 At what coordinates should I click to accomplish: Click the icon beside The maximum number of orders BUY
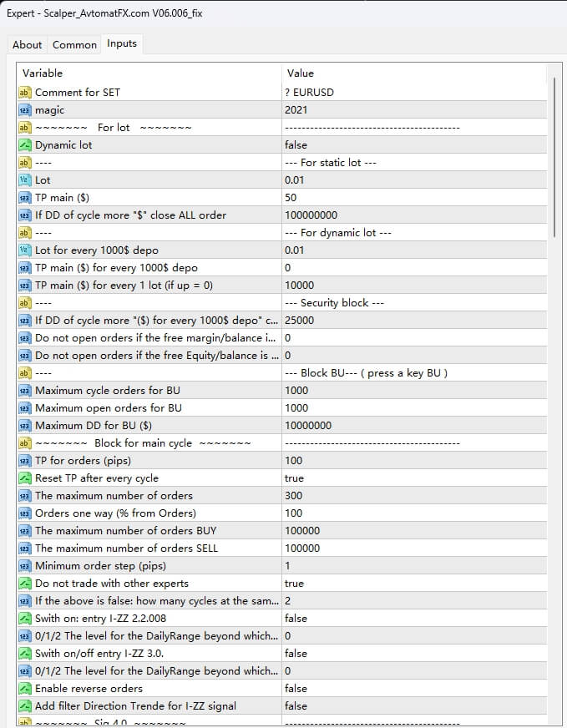(x=24, y=531)
